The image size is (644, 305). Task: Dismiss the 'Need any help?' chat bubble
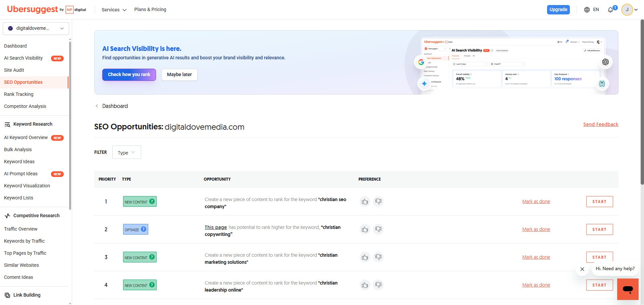(582, 269)
